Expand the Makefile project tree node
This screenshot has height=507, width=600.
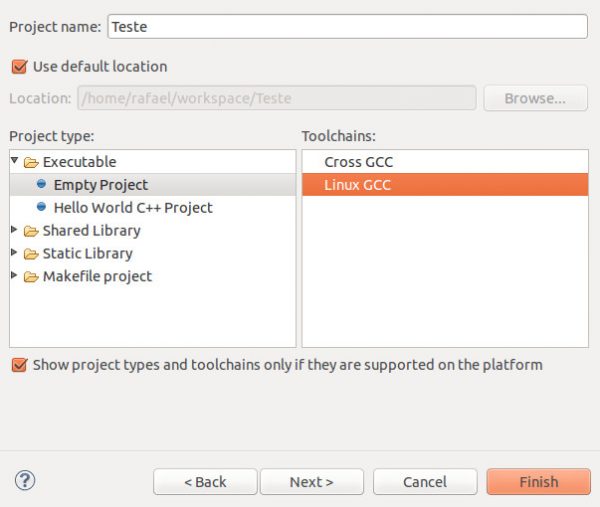click(x=15, y=277)
